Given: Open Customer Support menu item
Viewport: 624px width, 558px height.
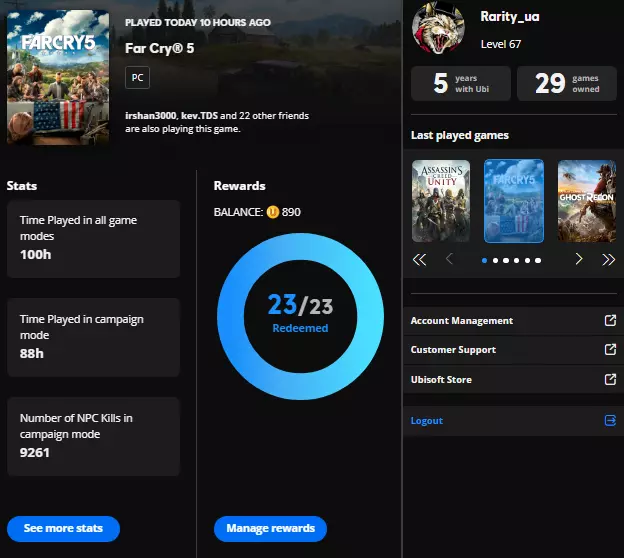Looking at the screenshot, I should [x=514, y=350].
